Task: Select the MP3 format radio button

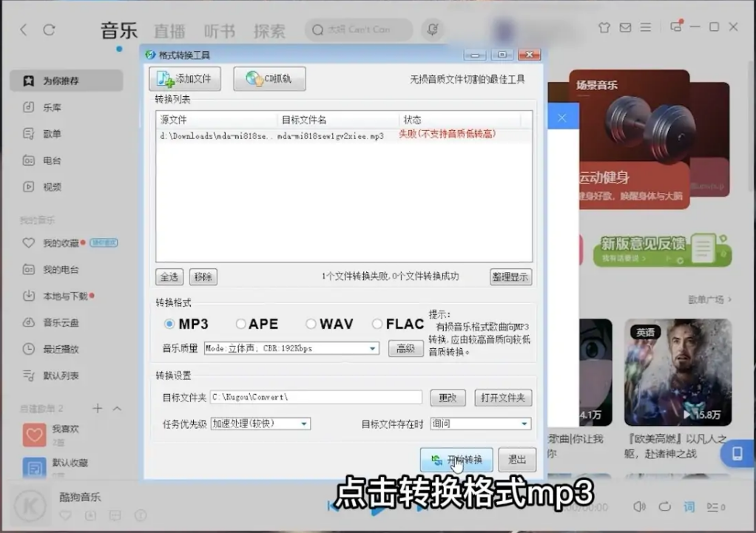Action: (x=169, y=324)
